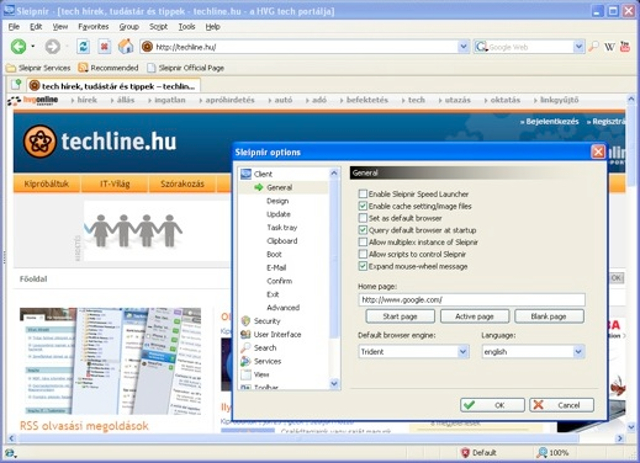Viewport: 640px width, 463px height.
Task: Select Design in the options tree
Action: 278,201
